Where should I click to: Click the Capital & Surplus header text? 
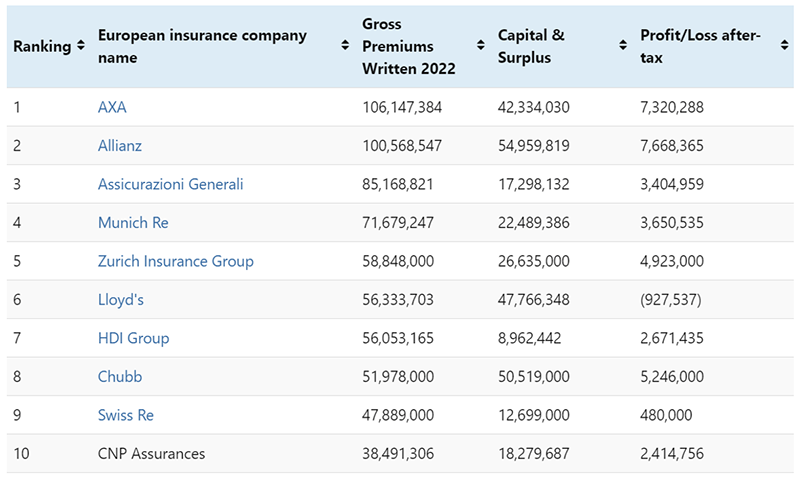tap(531, 46)
